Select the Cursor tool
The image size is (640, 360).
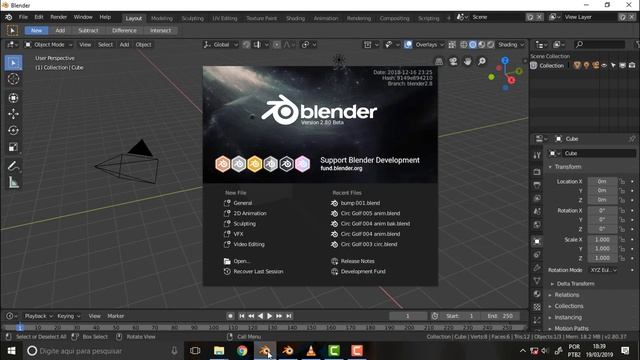pyautogui.click(x=13, y=79)
